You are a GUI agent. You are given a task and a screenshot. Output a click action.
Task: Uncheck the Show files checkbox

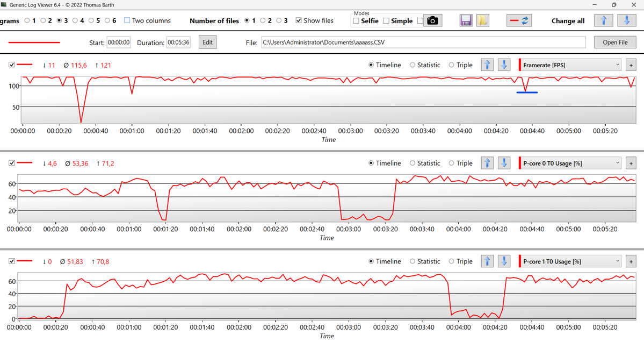coord(299,20)
